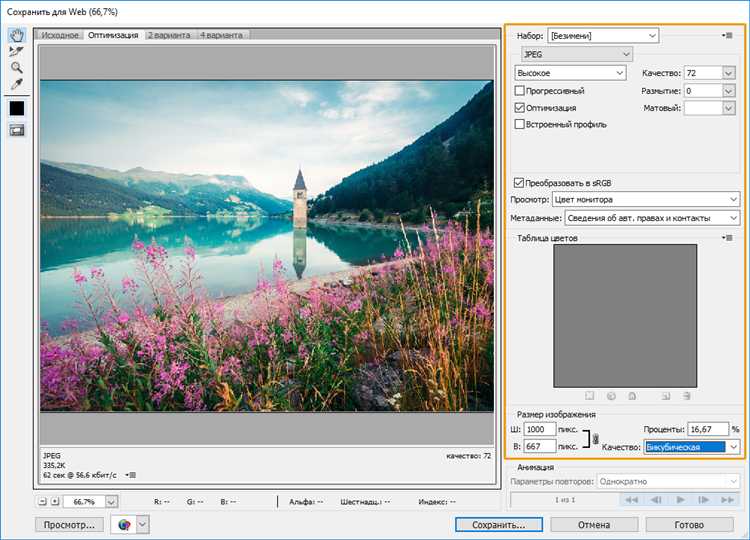
Task: Click lock color icon under color table
Action: click(632, 396)
